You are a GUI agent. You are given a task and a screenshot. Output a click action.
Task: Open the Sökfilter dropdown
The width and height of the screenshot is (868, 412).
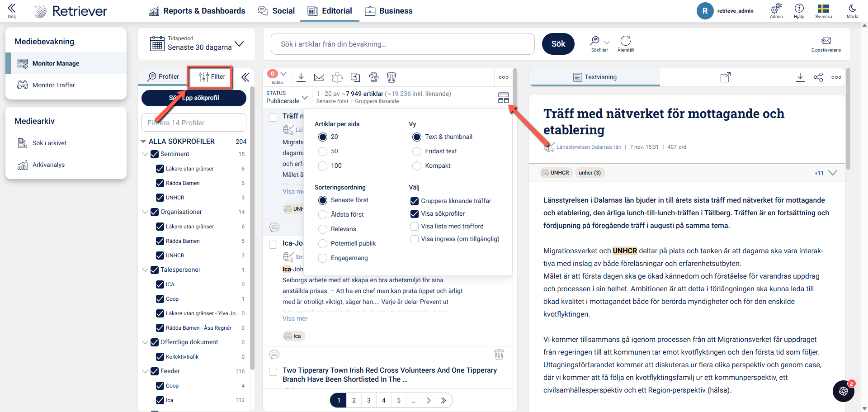(600, 43)
